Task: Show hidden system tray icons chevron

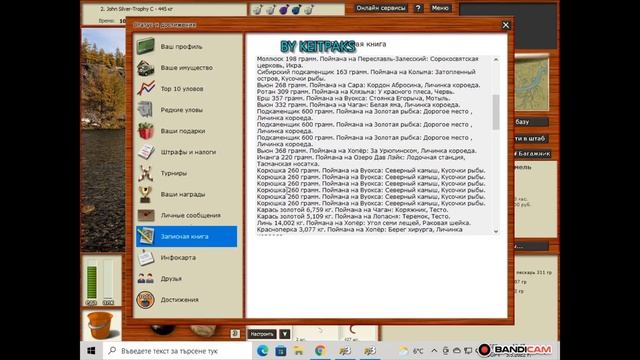Action: tap(434, 351)
